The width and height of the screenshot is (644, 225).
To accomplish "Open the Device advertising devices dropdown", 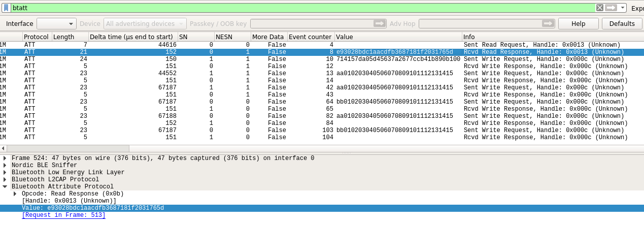I will click(146, 23).
